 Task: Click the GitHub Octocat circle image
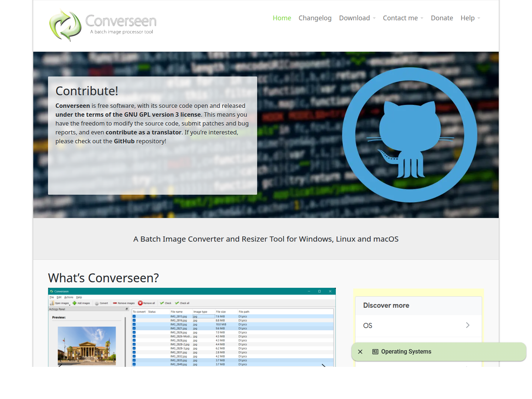pos(409,135)
